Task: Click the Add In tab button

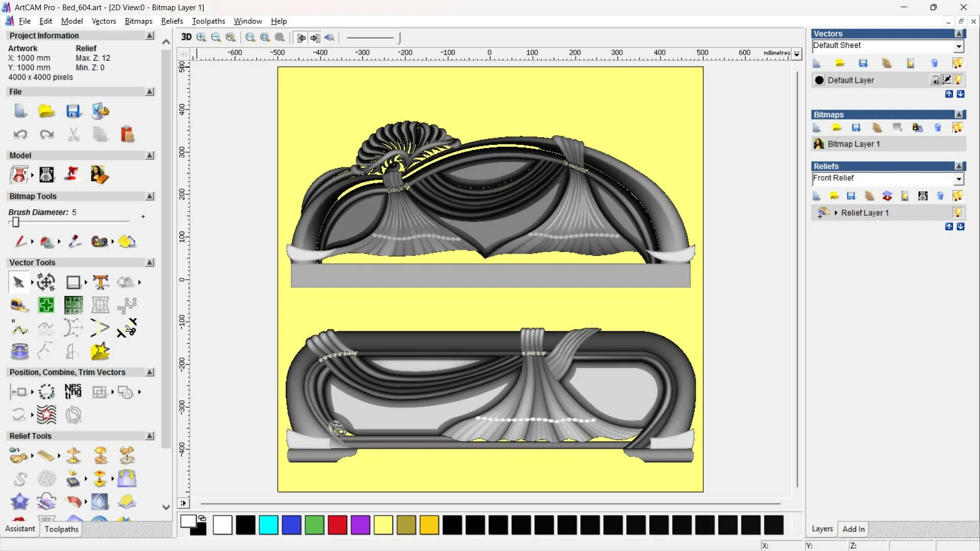Action: click(x=853, y=529)
